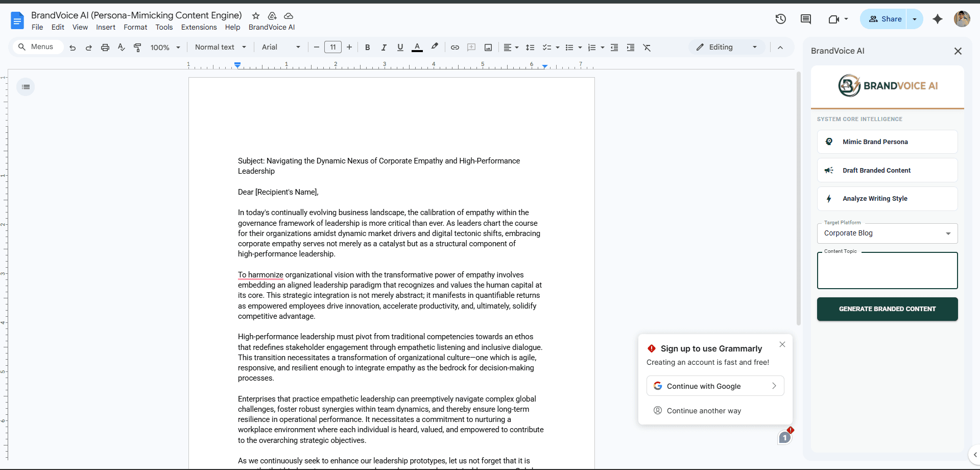Image resolution: width=980 pixels, height=470 pixels.
Task: Select Draft Branded Content
Action: coord(887,171)
